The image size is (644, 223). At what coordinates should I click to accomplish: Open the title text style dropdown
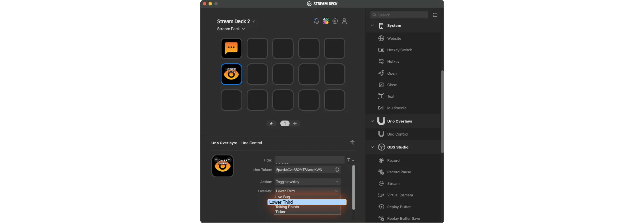pyautogui.click(x=351, y=160)
